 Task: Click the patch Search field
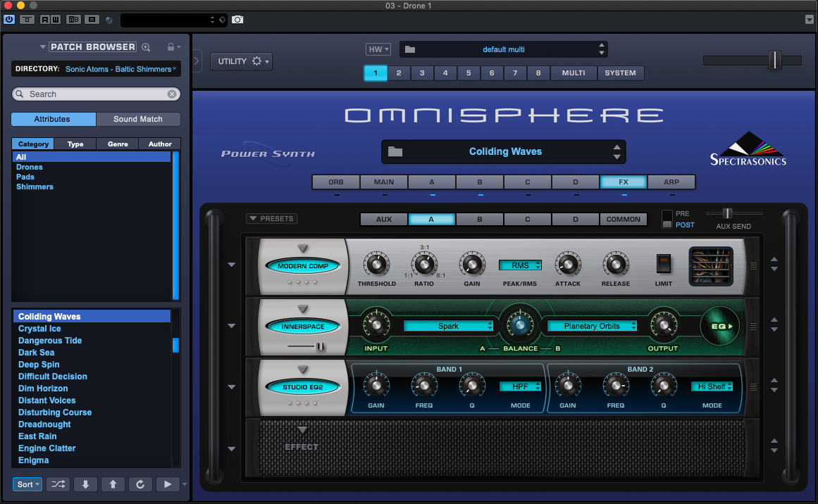click(x=96, y=94)
